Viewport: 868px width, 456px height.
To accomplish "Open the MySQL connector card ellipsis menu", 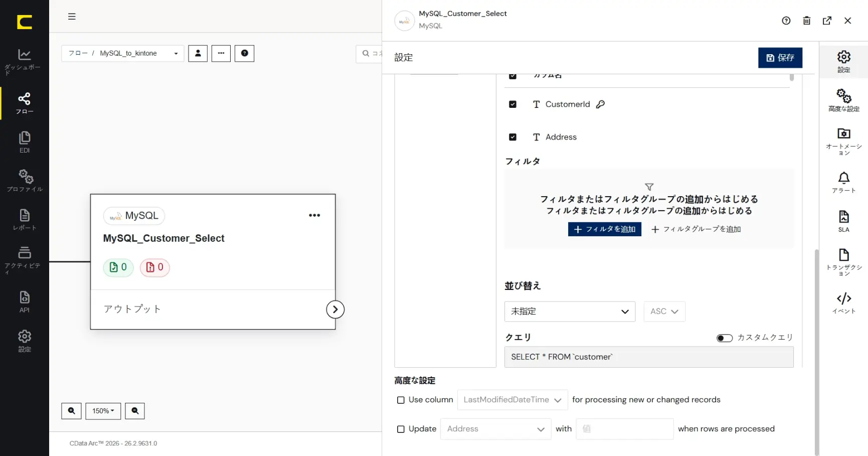I will point(314,215).
